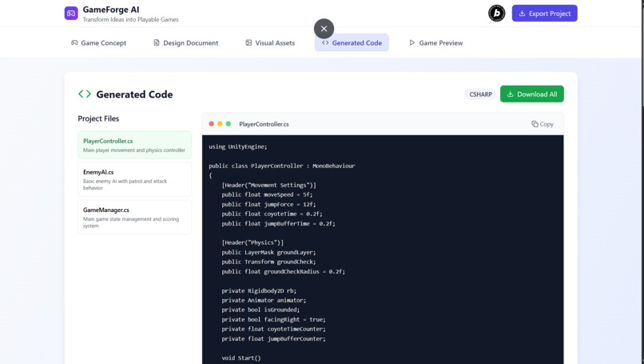This screenshot has width=644, height=364.
Task: Click 'public float coyoteTime = 0.2f;' line
Action: pyautogui.click(x=272, y=214)
